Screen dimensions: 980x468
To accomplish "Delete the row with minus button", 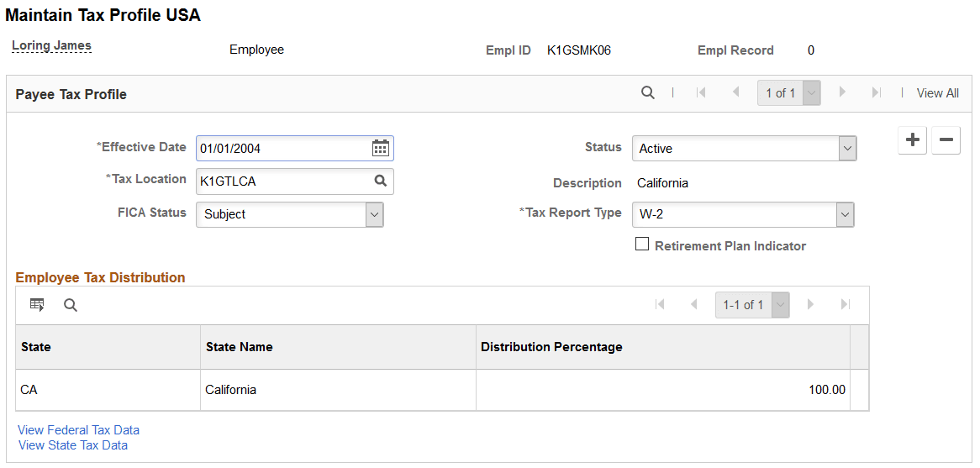I will click(x=946, y=141).
